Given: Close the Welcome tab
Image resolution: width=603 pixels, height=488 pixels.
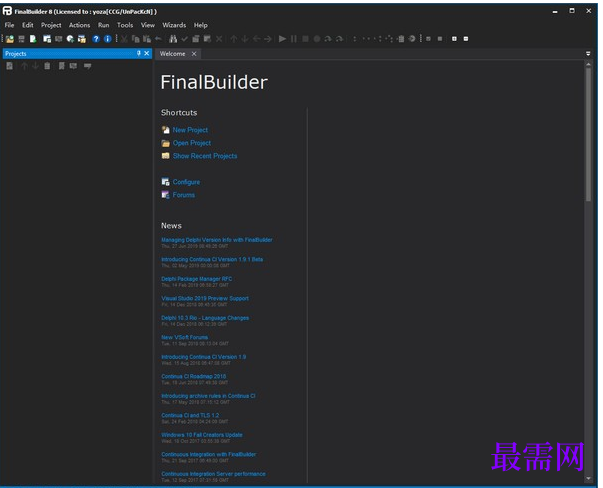Looking at the screenshot, I should pos(194,54).
